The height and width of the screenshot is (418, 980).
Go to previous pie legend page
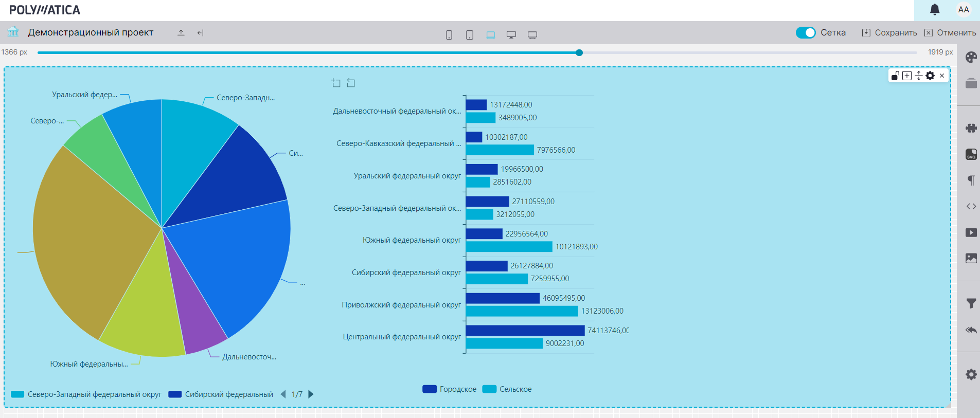(x=283, y=394)
